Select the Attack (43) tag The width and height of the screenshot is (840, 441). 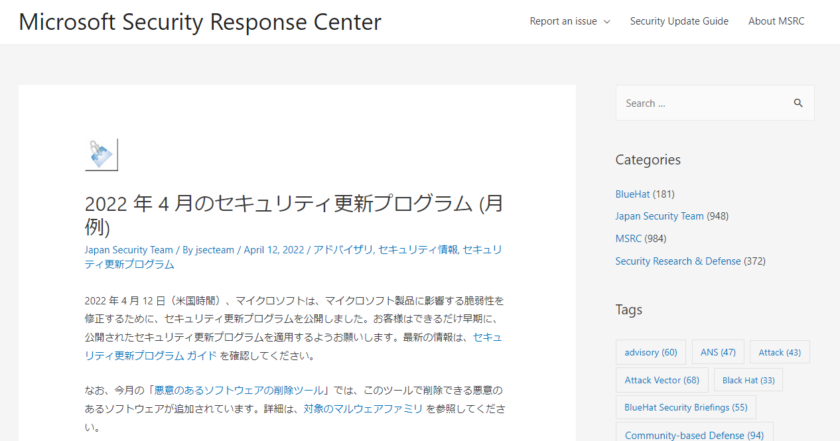pos(779,352)
